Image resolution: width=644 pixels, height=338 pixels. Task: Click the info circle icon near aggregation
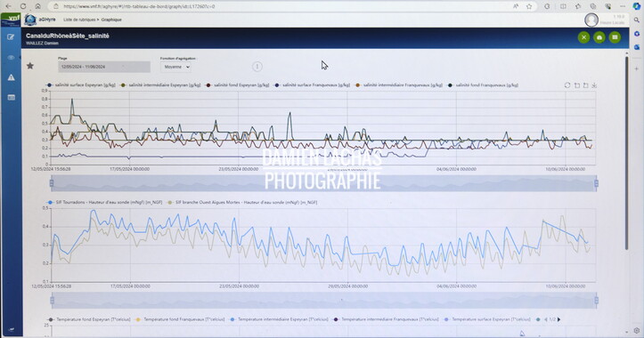click(257, 67)
